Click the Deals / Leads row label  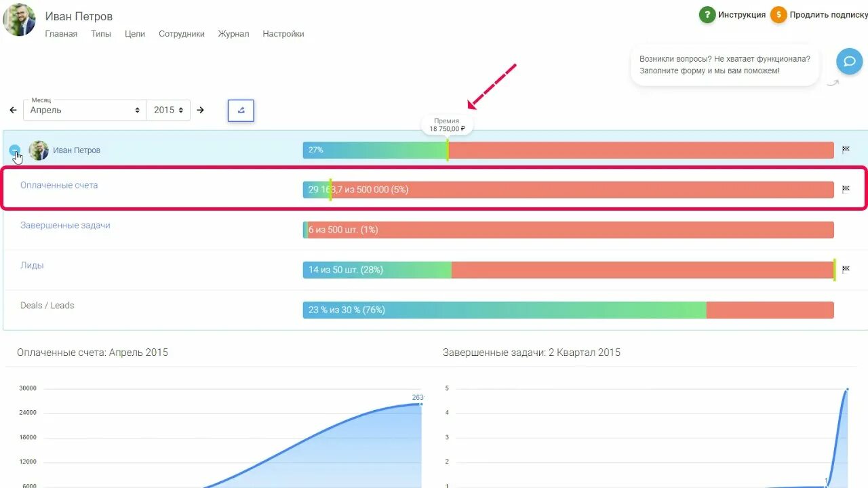pyautogui.click(x=47, y=305)
